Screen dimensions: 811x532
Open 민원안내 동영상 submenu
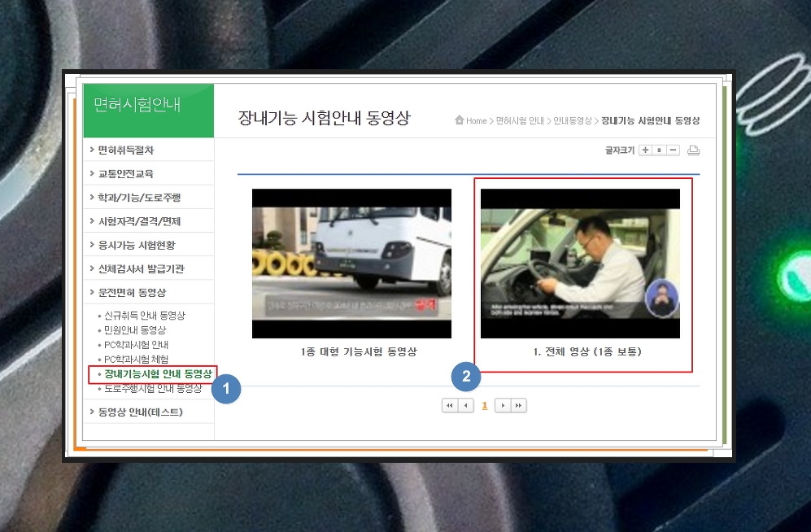(x=135, y=329)
